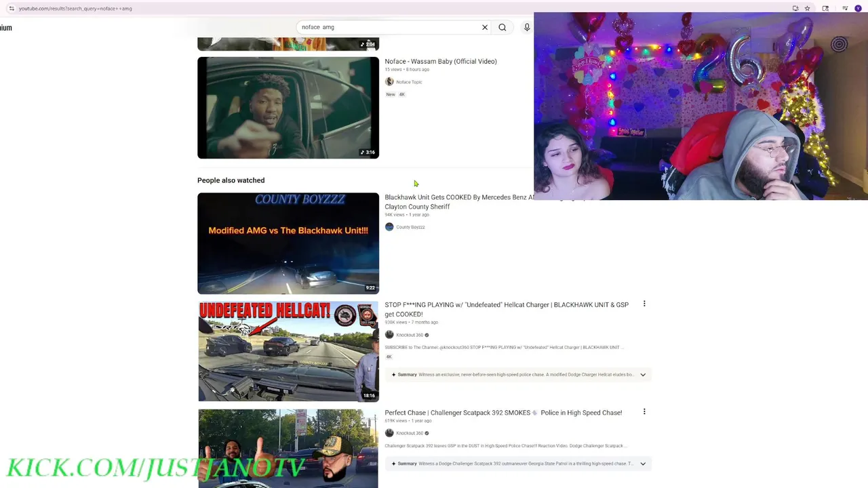Bookmark this page with the star icon
This screenshot has height=488, width=868.
point(807,8)
